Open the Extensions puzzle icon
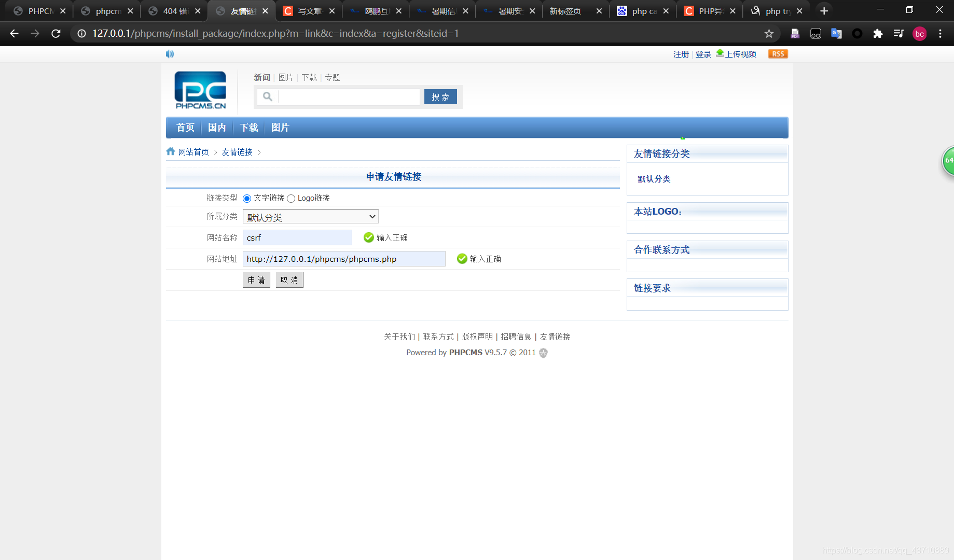 (878, 34)
